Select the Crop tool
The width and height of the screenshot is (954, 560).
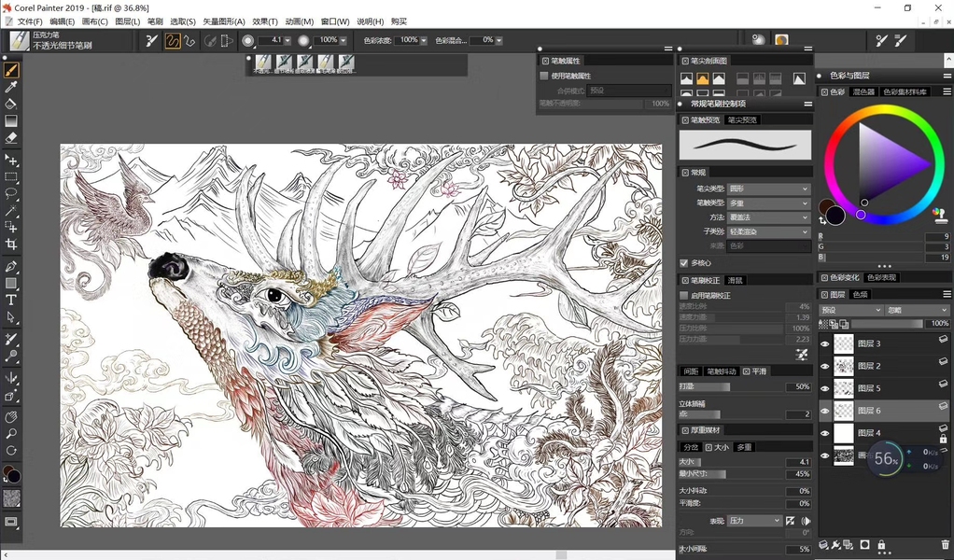pyautogui.click(x=11, y=244)
